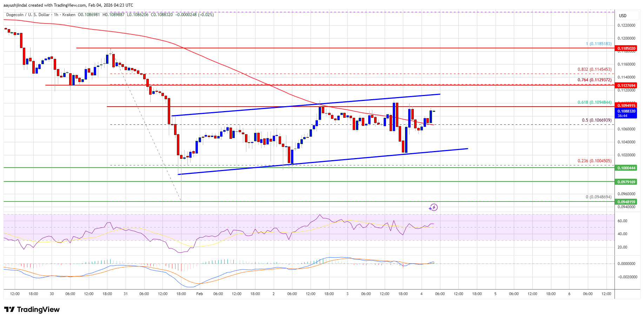Click the red 0.1127694 price tag
644x320 pixels.
coord(626,86)
